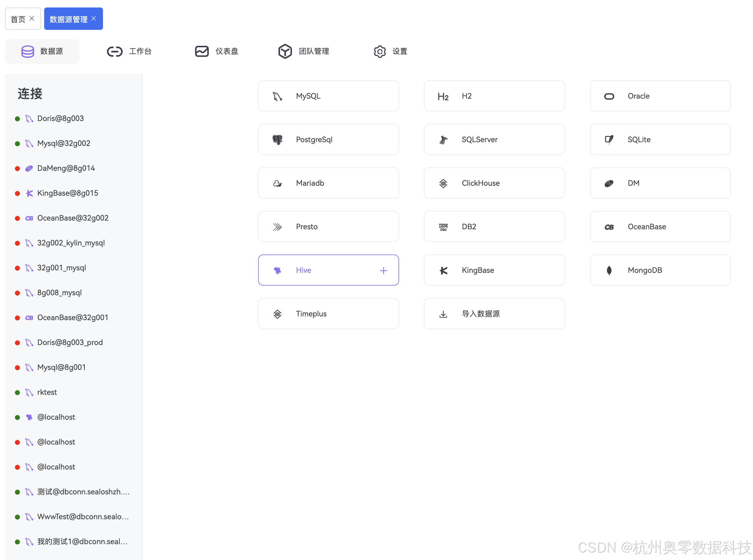Close the 数据源管理 tab
This screenshot has width=753, height=560.
[x=94, y=19]
